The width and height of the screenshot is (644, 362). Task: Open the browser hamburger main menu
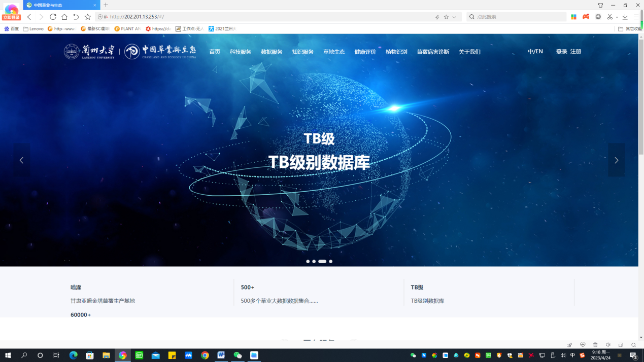[x=636, y=17]
